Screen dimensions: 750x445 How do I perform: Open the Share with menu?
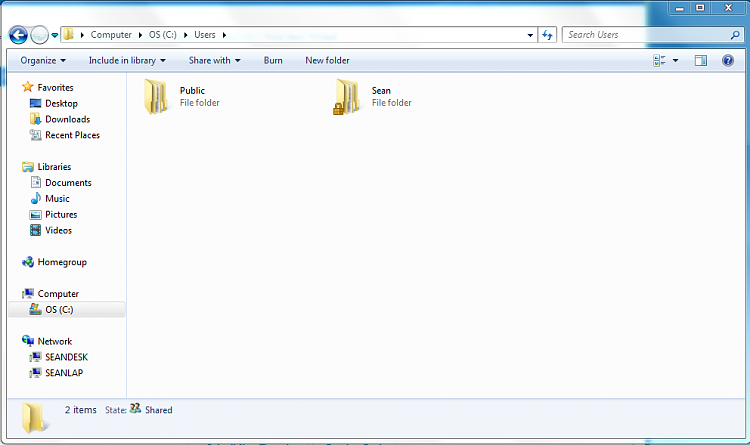coord(214,60)
